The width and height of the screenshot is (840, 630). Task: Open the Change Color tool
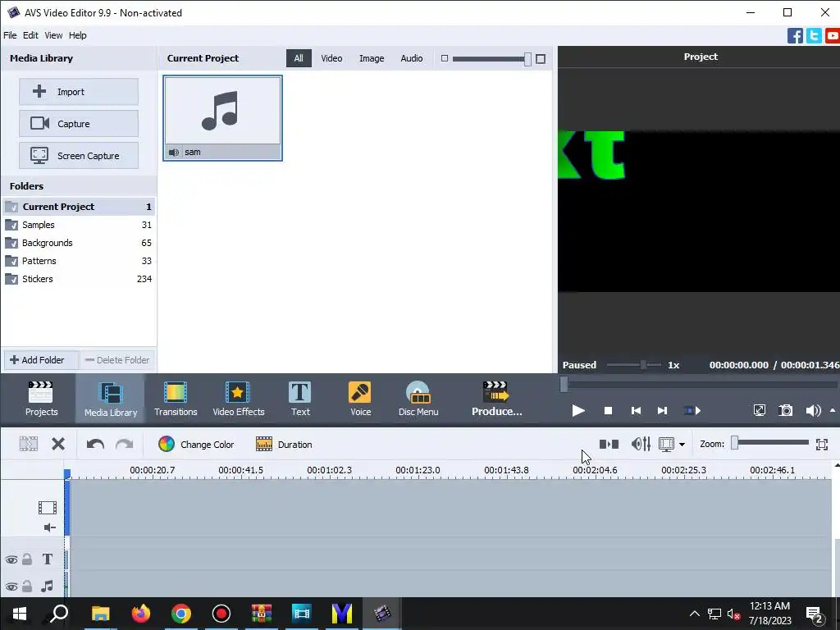[x=196, y=444]
